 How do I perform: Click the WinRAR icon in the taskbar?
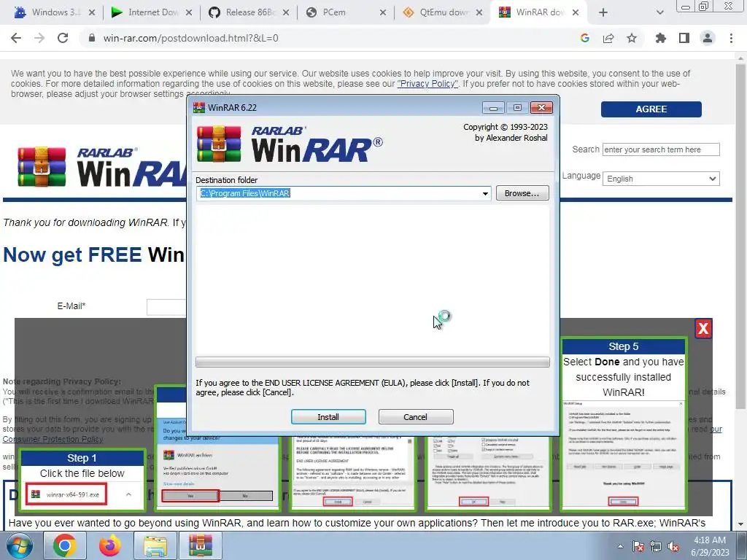point(200,545)
